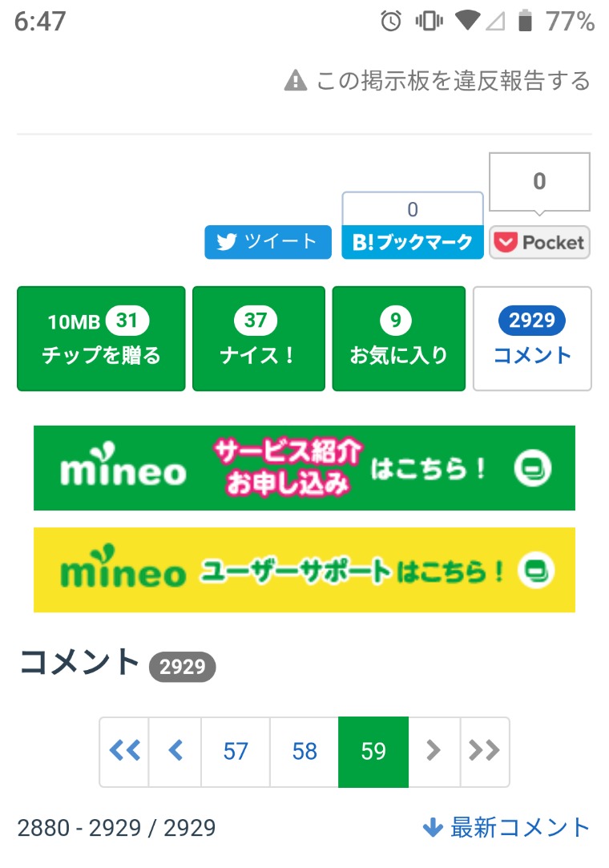The height and width of the screenshot is (868, 609).
Task: Toggle the お気に入り favorite button
Action: click(x=398, y=338)
